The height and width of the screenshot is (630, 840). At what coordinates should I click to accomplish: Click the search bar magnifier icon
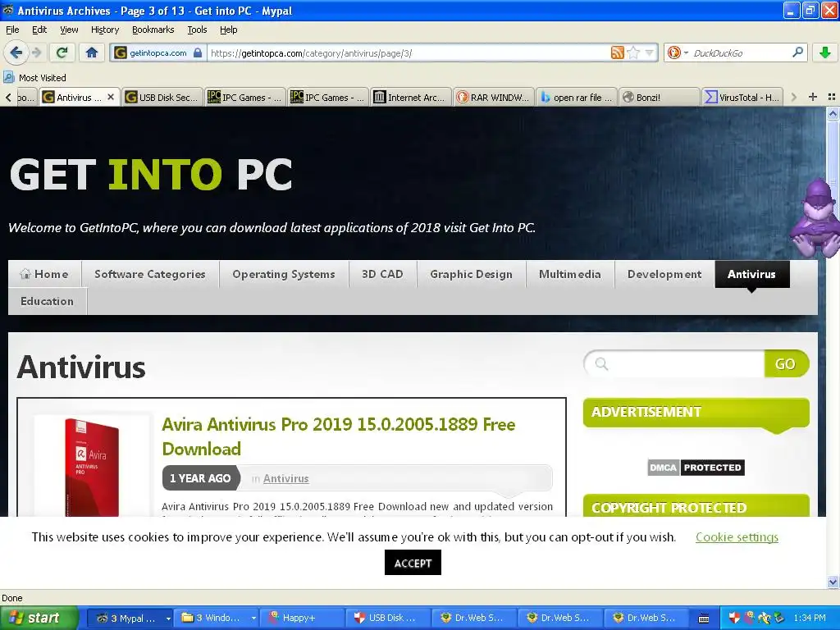click(797, 52)
